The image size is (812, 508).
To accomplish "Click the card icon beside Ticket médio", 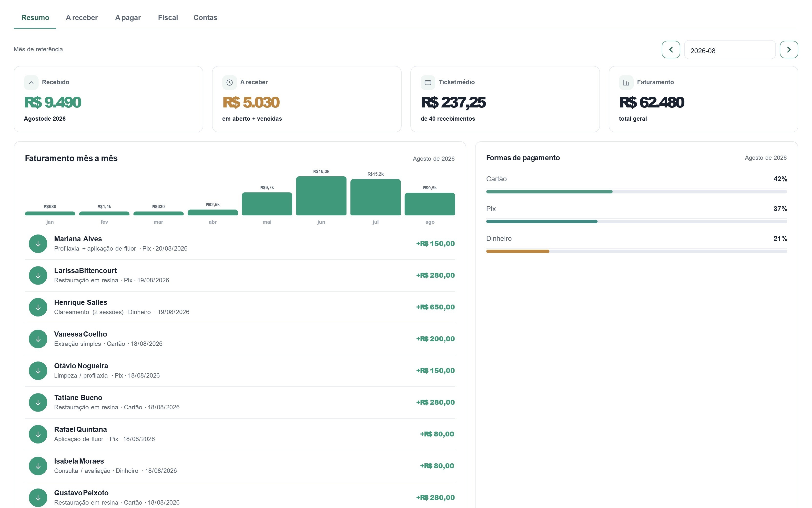I will tap(428, 83).
